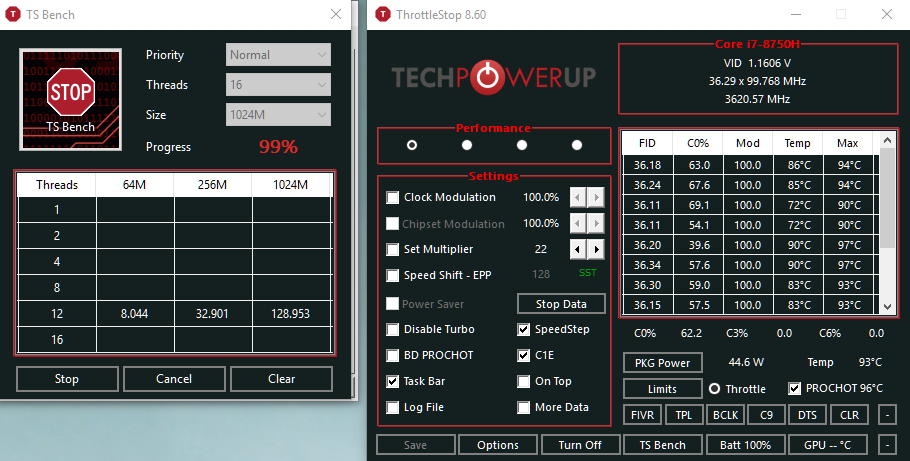Uncheck the SpeedStep checkbox
Viewport: 910px width, 461px height.
tap(523, 329)
